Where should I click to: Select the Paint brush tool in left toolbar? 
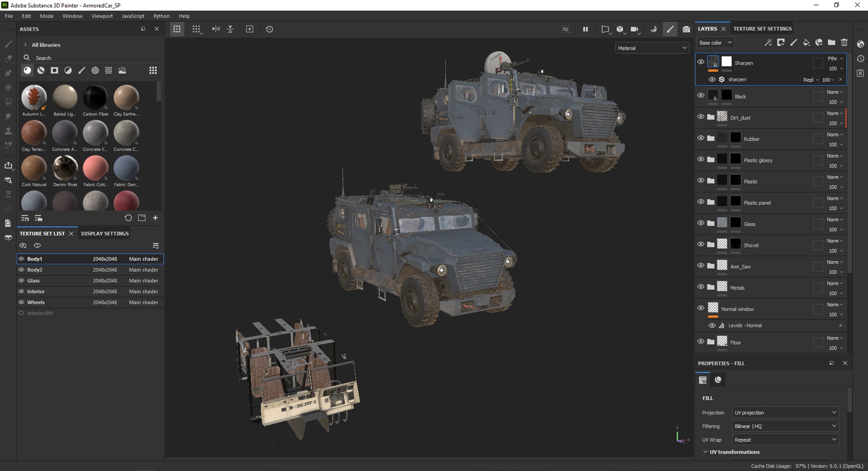[8, 44]
